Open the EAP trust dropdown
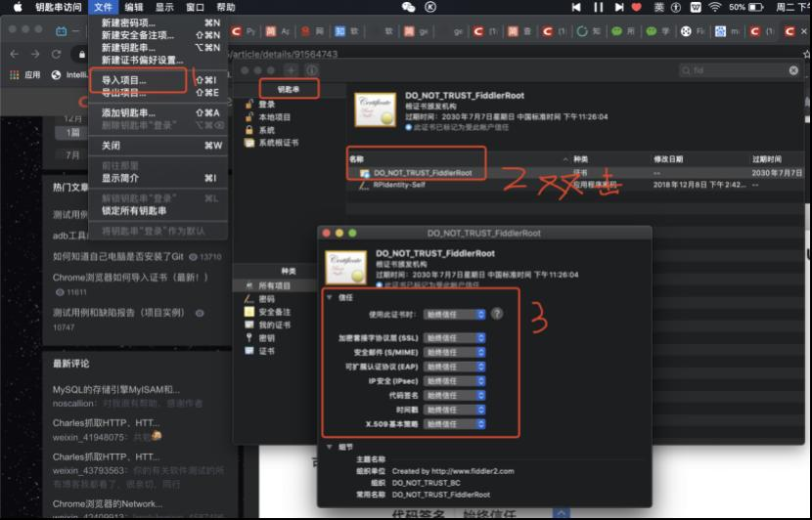The image size is (812, 520). tap(454, 367)
